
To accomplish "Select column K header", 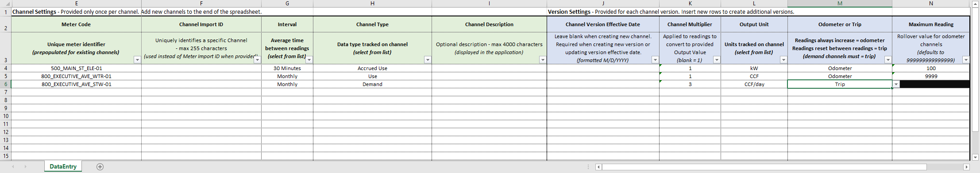I will [690, 4].
